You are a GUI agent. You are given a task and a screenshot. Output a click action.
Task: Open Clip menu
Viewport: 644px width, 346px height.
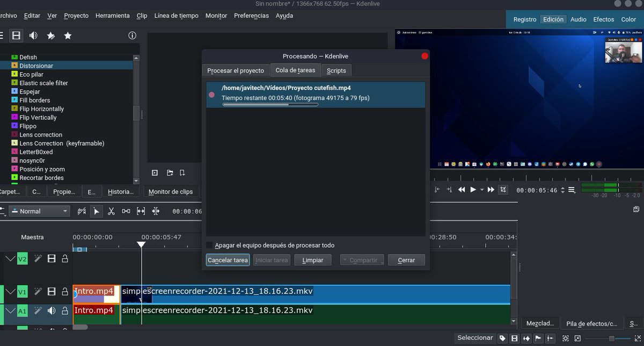click(142, 16)
